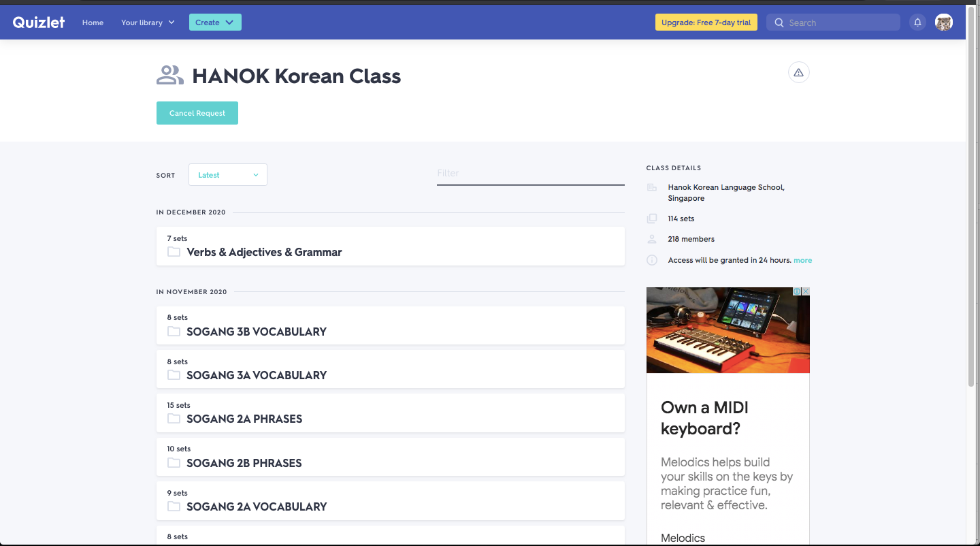Click the search magnifier icon
This screenshot has height=546, width=980.
[779, 22]
